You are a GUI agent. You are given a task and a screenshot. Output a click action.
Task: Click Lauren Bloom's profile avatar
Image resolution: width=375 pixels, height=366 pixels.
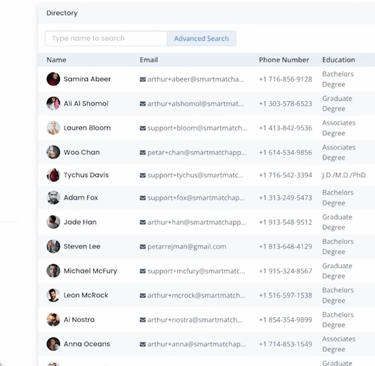[53, 128]
